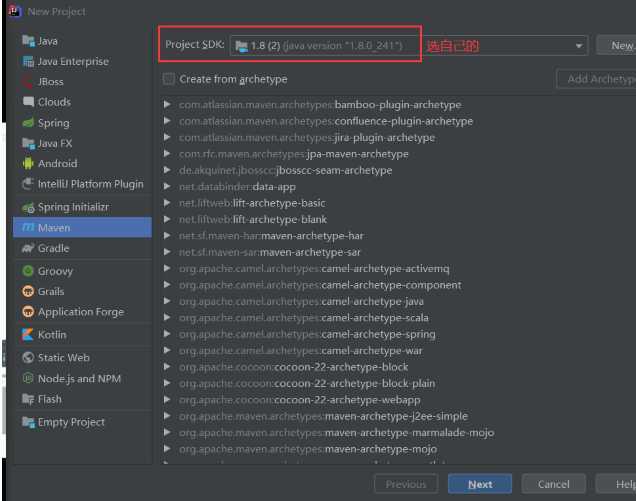Select maven-archetype-sar row text
Image resolution: width=636 pixels, height=501 pixels.
(x=270, y=252)
